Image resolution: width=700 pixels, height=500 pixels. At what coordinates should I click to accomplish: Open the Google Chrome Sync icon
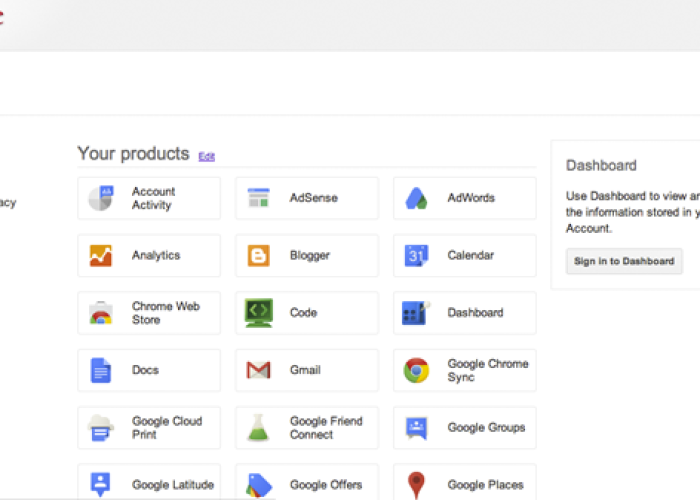click(416, 370)
